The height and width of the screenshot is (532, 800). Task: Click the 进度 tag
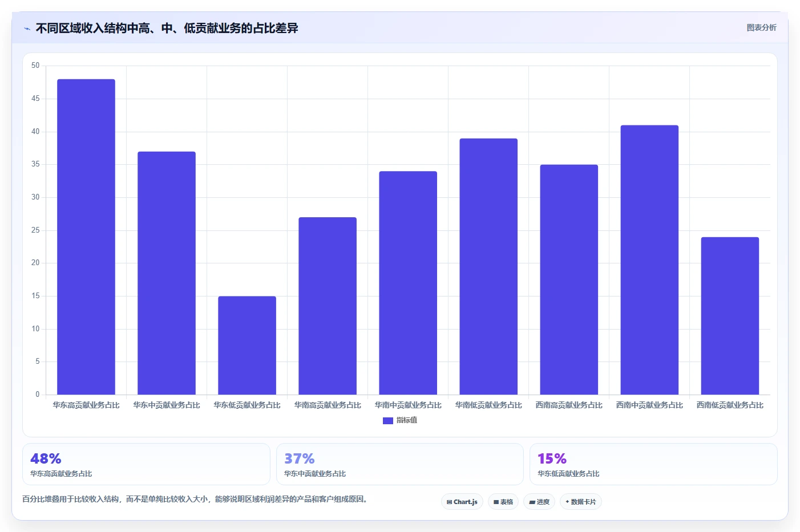coord(539,502)
